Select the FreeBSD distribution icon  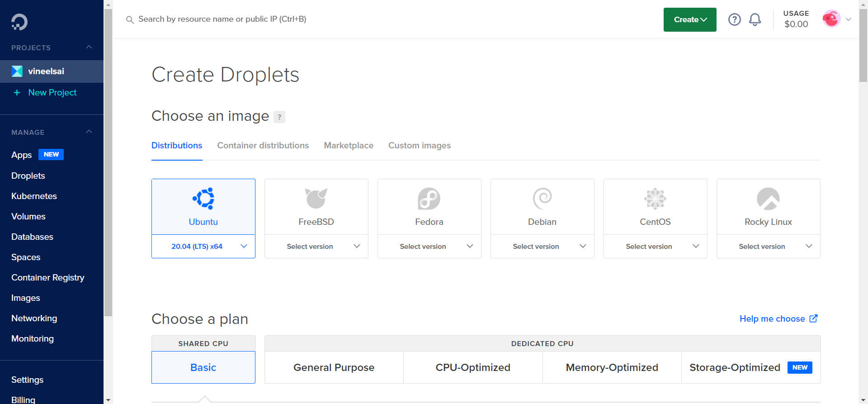316,199
